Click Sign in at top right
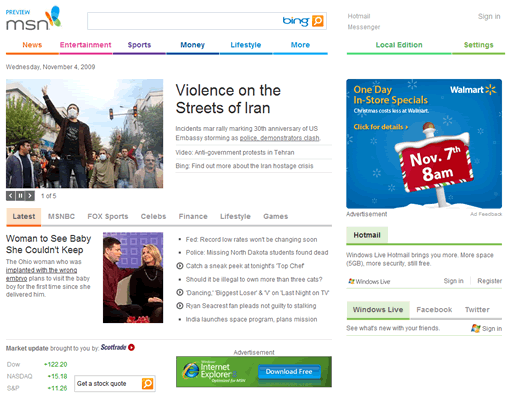The width and height of the screenshot is (510, 400). [489, 16]
